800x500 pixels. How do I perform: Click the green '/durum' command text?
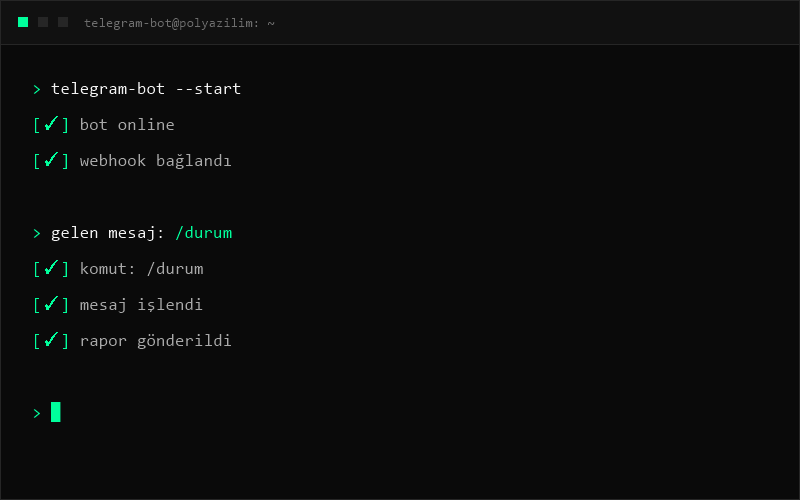[x=204, y=233]
